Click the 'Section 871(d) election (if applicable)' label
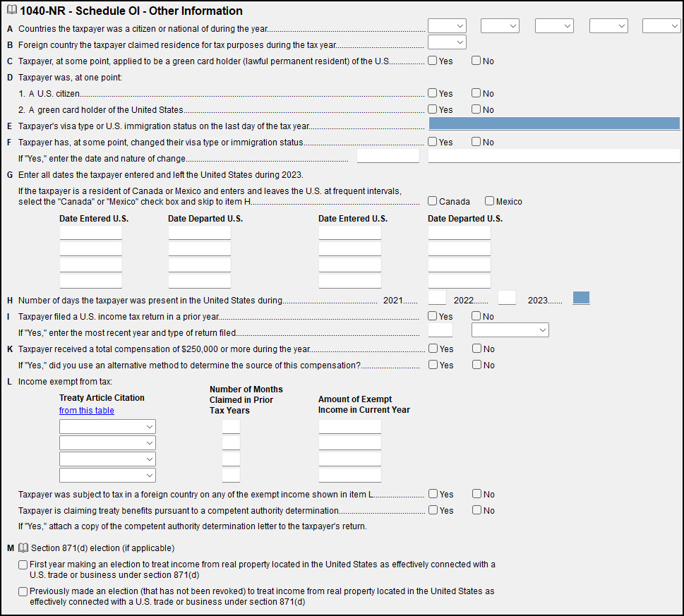Image resolution: width=684 pixels, height=616 pixels. click(102, 548)
